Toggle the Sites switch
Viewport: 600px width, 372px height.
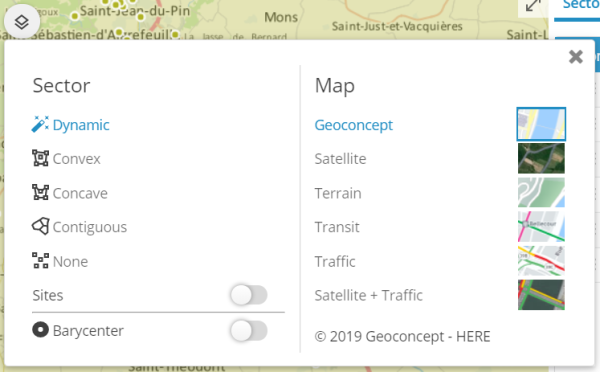click(249, 295)
